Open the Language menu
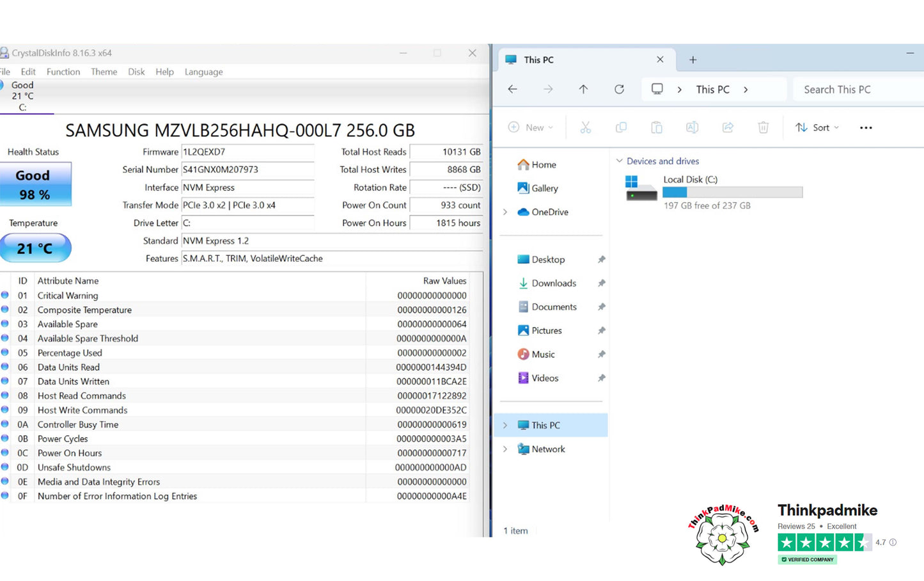Viewport: 924px width, 581px height. pos(203,72)
